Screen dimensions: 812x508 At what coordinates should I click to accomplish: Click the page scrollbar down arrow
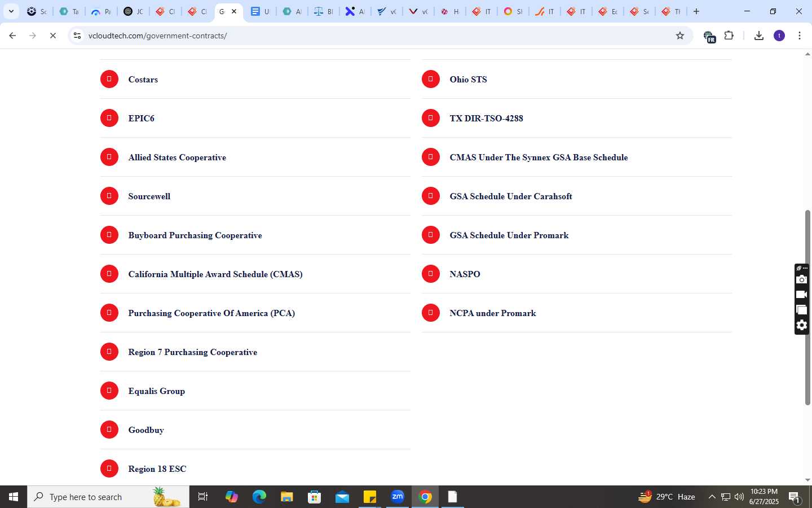807,480
